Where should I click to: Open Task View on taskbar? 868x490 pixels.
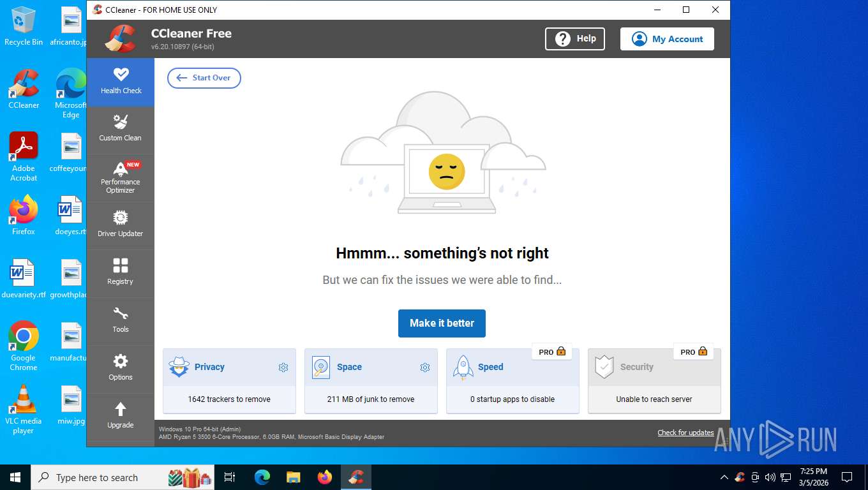tap(230, 477)
